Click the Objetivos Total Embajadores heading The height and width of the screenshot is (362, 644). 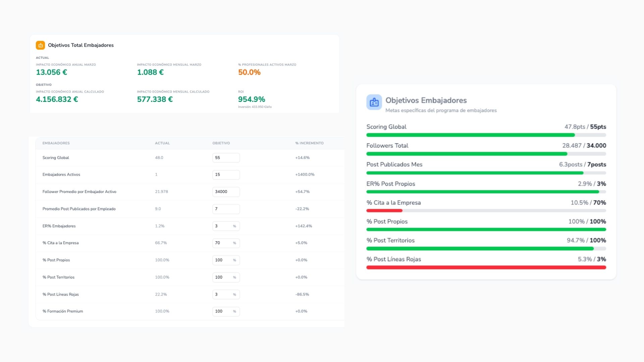tap(81, 45)
